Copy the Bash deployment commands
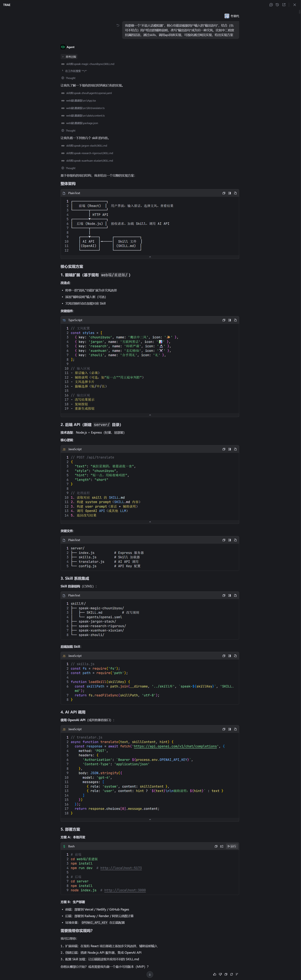301x980 pixels. (216, 846)
